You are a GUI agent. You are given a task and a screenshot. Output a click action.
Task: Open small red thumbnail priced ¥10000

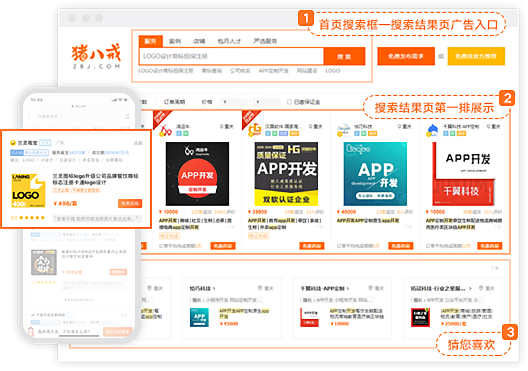click(310, 317)
